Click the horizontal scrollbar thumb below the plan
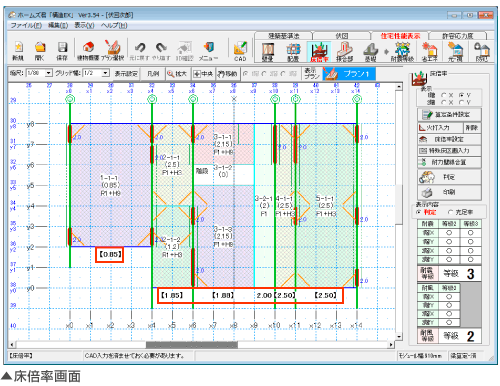This screenshot has width=500, height=386. pyautogui.click(x=192, y=345)
